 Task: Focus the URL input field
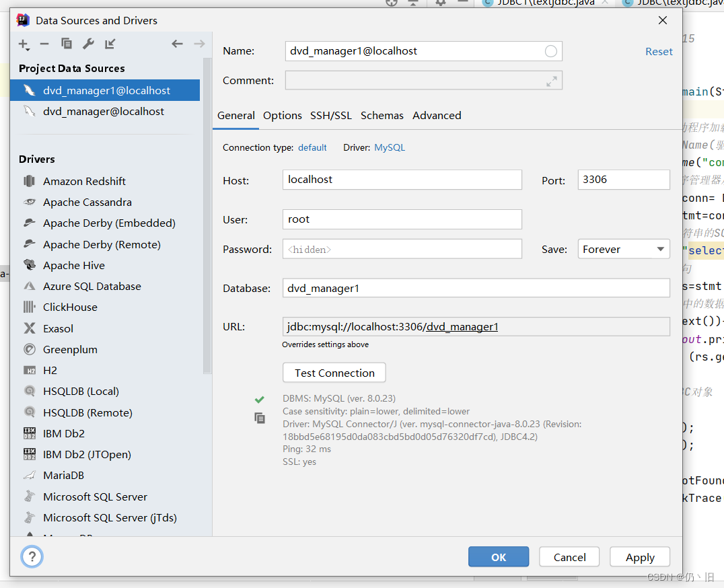tap(476, 327)
